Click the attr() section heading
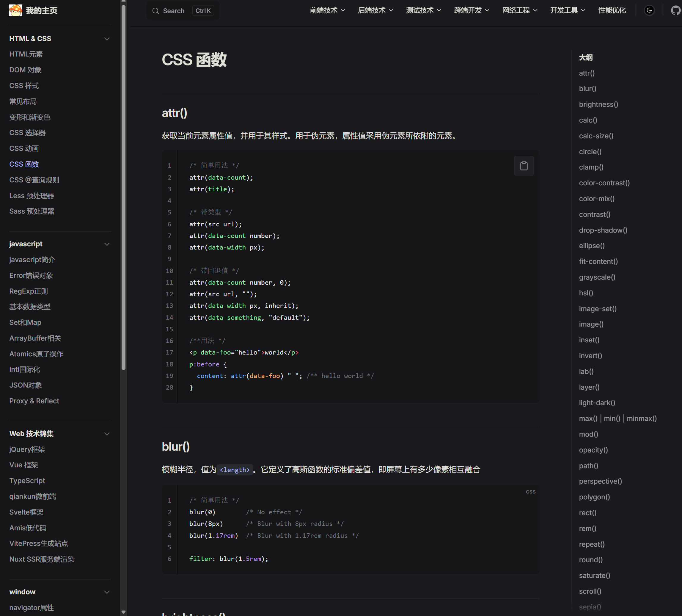The width and height of the screenshot is (682, 616). click(175, 113)
